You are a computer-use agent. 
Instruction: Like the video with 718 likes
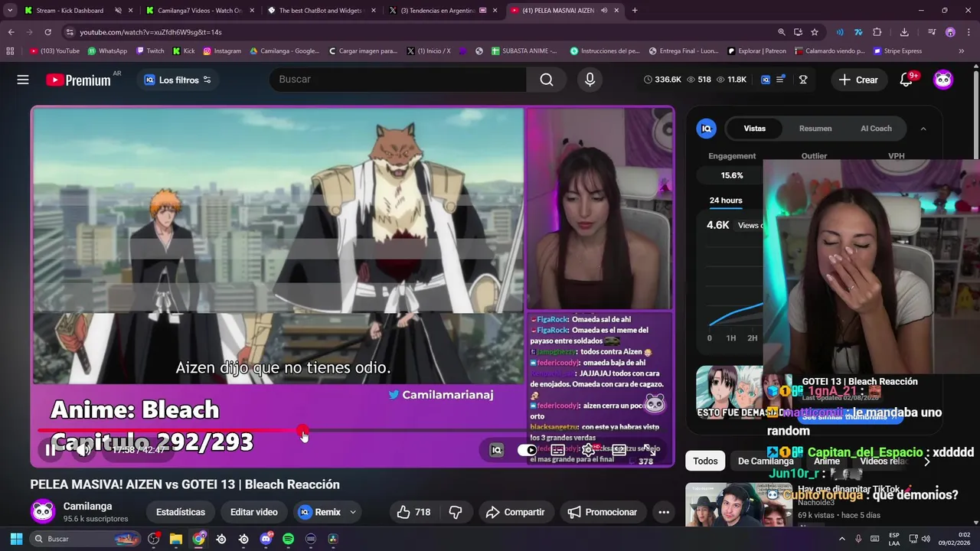click(x=413, y=512)
